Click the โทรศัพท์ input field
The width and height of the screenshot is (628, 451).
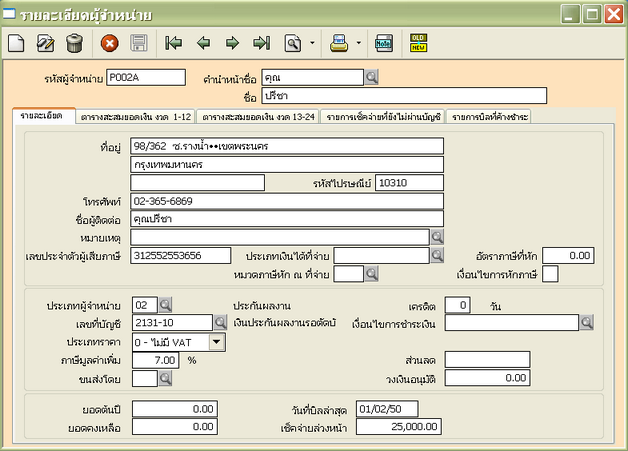pyautogui.click(x=285, y=200)
